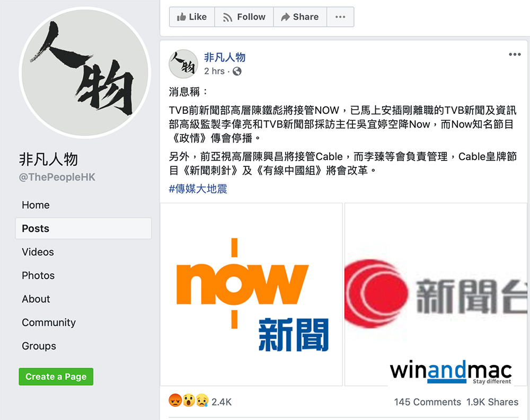
Task: Click the green Create a Page button
Action: (56, 377)
